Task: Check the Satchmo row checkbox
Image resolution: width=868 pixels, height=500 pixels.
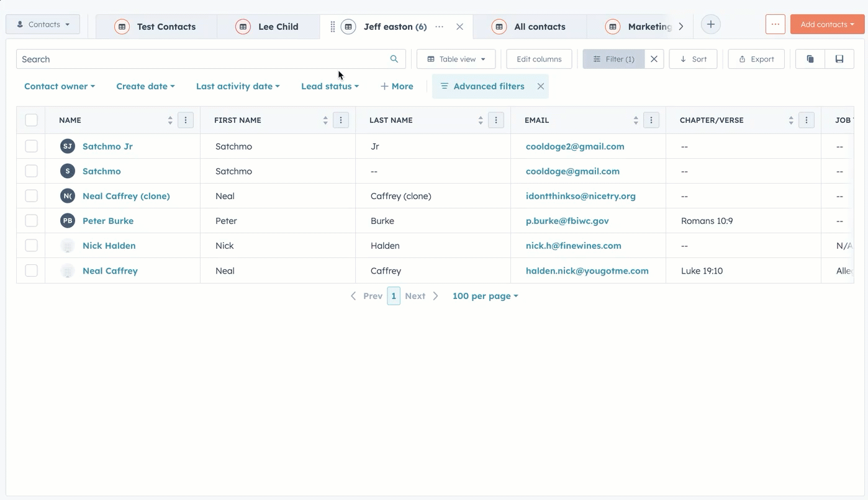Action: pos(31,171)
